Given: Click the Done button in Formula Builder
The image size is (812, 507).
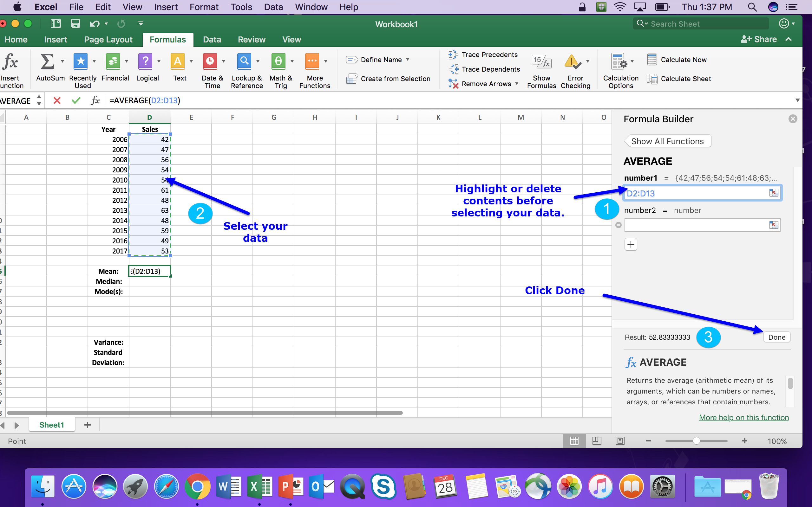Looking at the screenshot, I should (x=776, y=337).
